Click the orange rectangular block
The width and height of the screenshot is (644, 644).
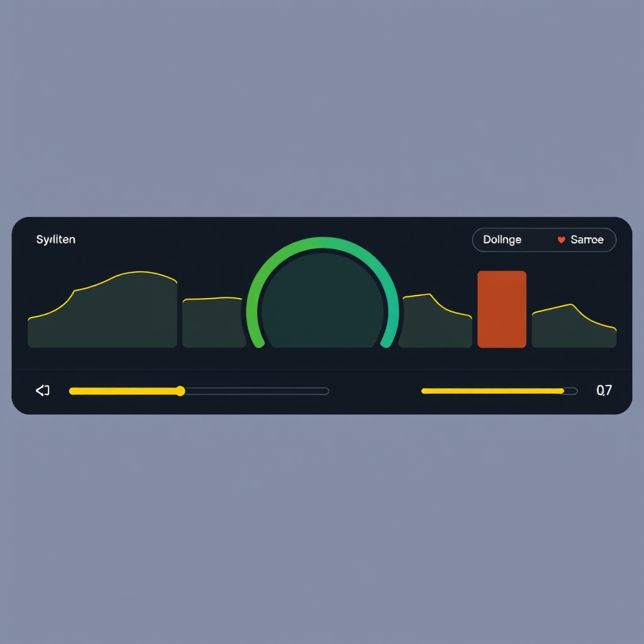pyautogui.click(x=501, y=309)
